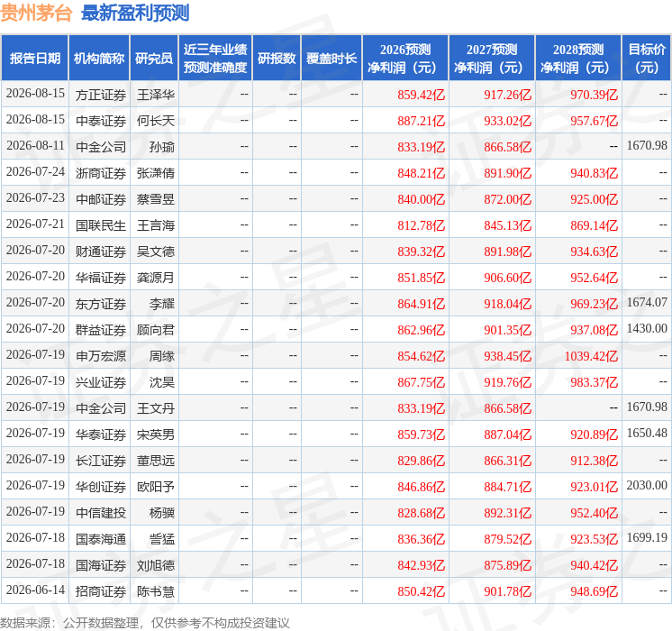
Task: Click target price 1430.00 for 群益证券
Action: [x=647, y=329]
